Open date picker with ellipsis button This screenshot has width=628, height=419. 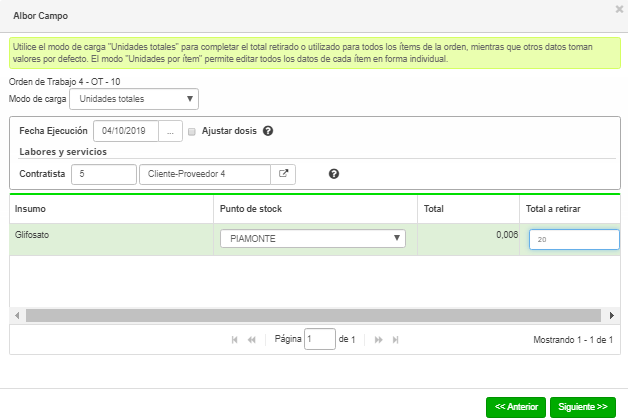point(171,131)
